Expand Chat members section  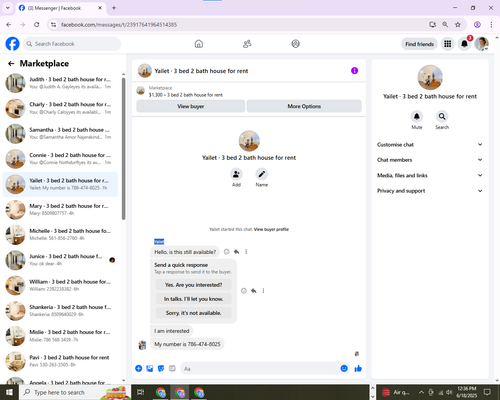430,160
